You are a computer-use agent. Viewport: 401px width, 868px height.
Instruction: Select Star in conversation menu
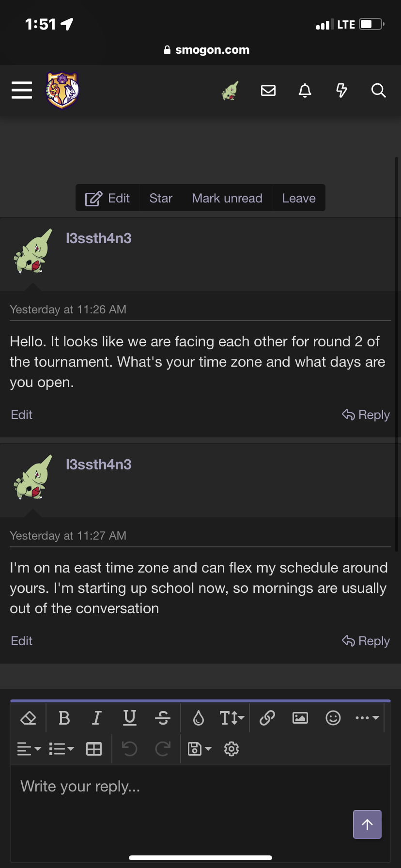[161, 198]
